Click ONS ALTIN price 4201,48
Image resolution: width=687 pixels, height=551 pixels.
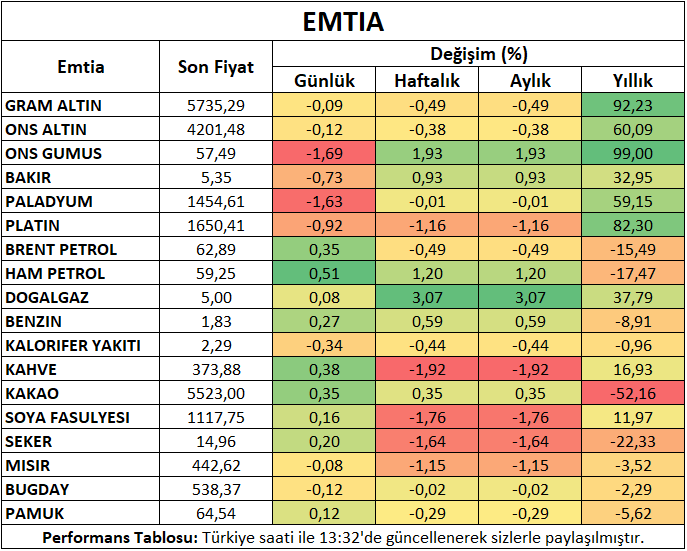pos(215,129)
